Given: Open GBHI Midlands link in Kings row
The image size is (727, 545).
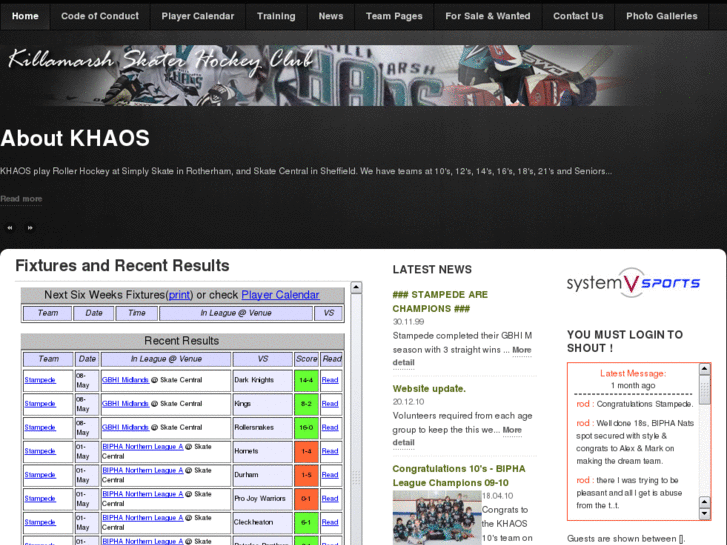Looking at the screenshot, I should click(x=125, y=404).
